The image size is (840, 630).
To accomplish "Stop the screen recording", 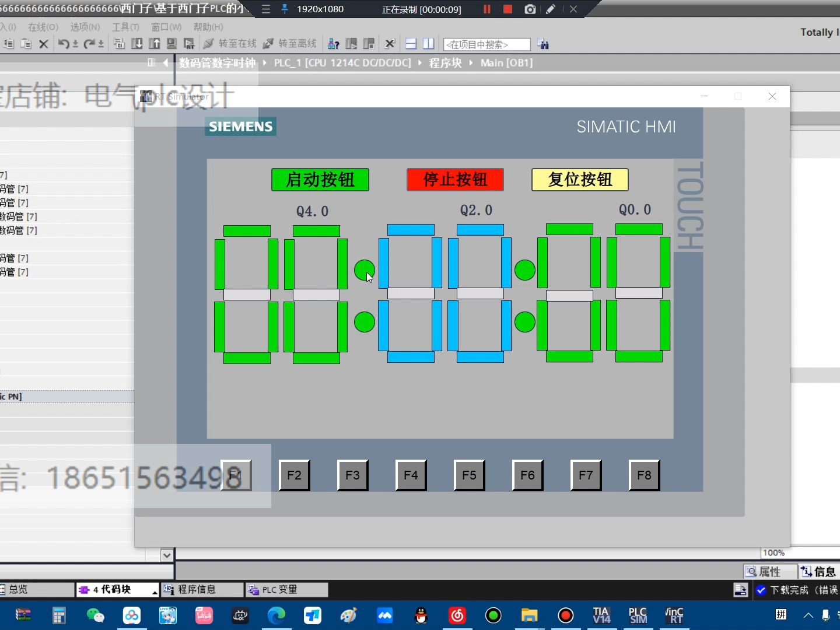I will point(508,9).
